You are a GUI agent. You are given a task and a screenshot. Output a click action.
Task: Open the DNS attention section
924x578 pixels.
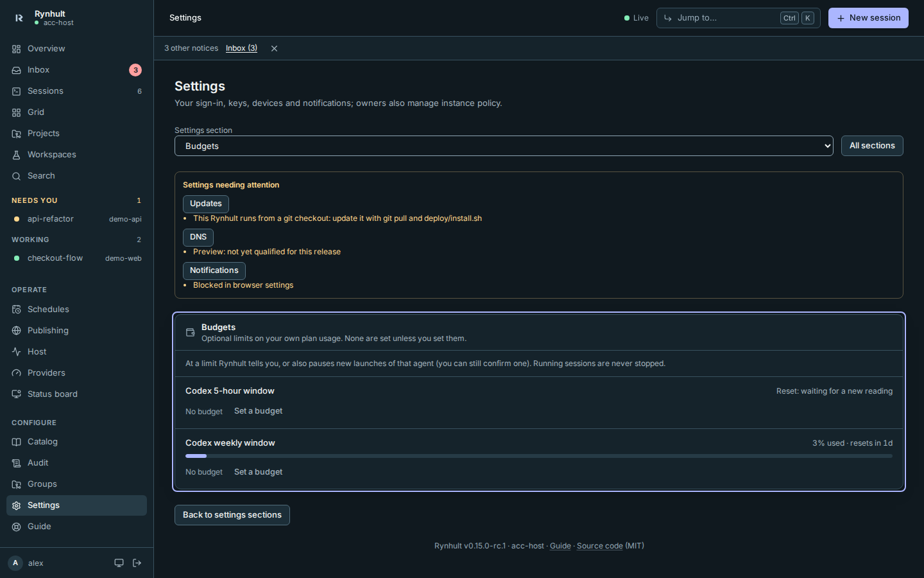click(x=198, y=237)
